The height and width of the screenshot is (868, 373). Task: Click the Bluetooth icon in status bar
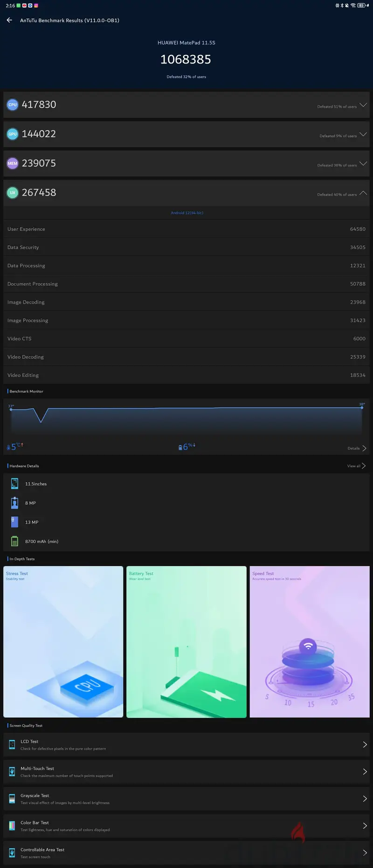(342, 6)
